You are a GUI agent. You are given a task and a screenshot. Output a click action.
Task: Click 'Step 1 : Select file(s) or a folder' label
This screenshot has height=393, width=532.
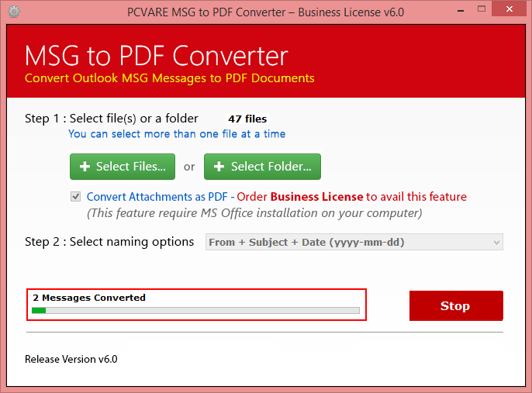point(112,119)
